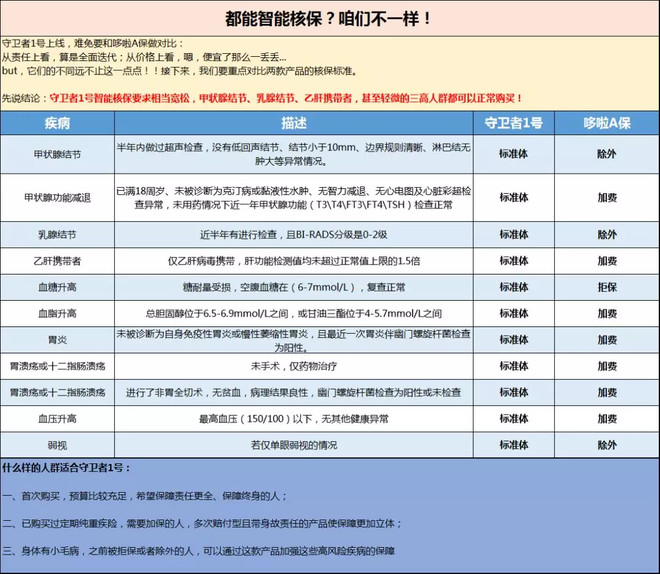Image resolution: width=660 pixels, height=574 pixels.
Task: Select "标准体" in the 血脂升高 row
Action: pos(514,314)
